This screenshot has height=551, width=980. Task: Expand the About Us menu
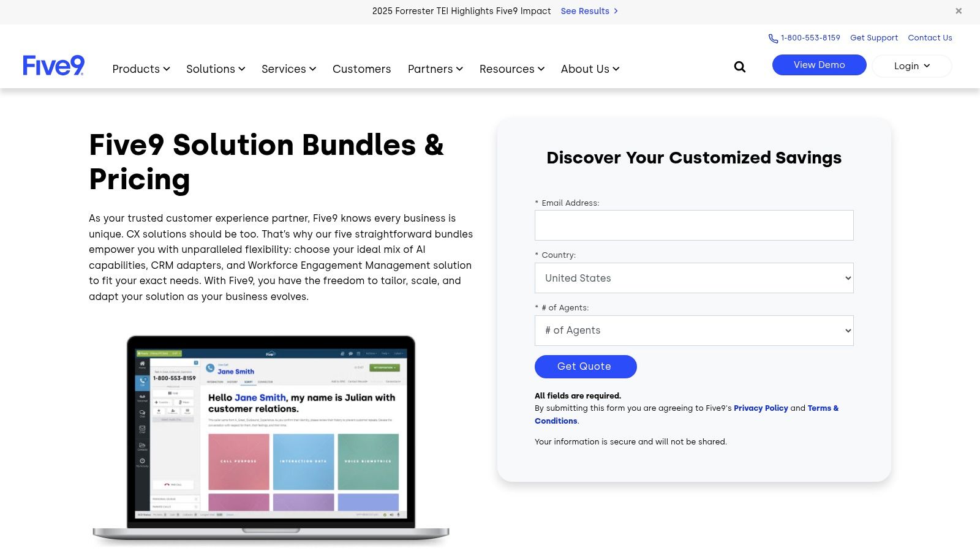tap(590, 69)
